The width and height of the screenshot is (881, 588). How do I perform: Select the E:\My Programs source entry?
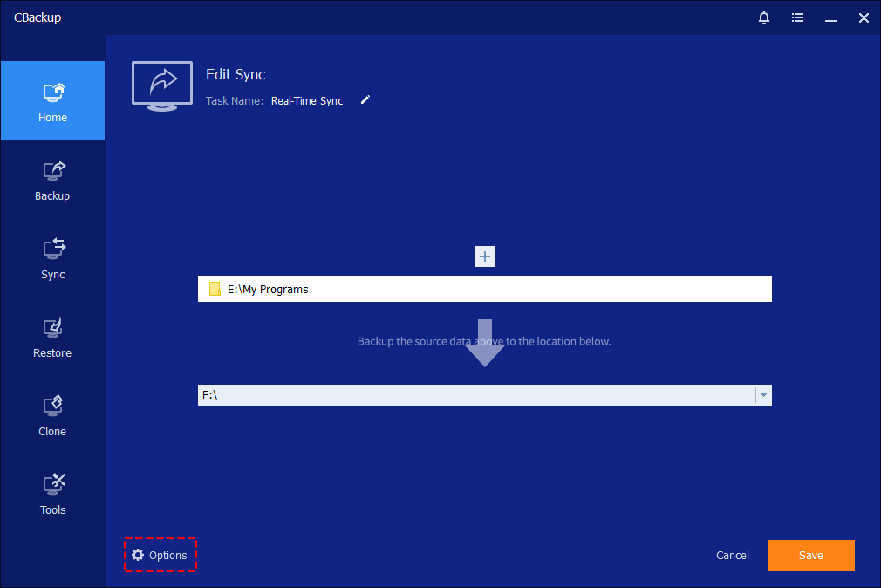pos(484,289)
